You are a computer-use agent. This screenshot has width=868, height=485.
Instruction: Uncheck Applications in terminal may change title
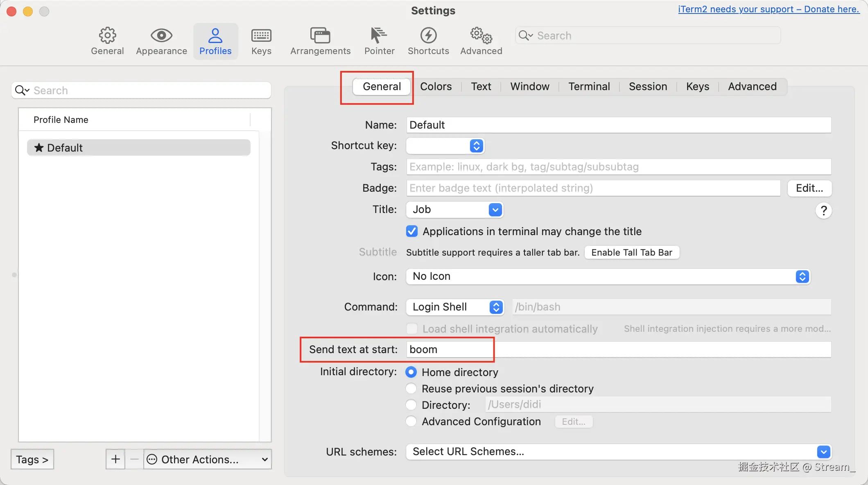[x=412, y=231]
